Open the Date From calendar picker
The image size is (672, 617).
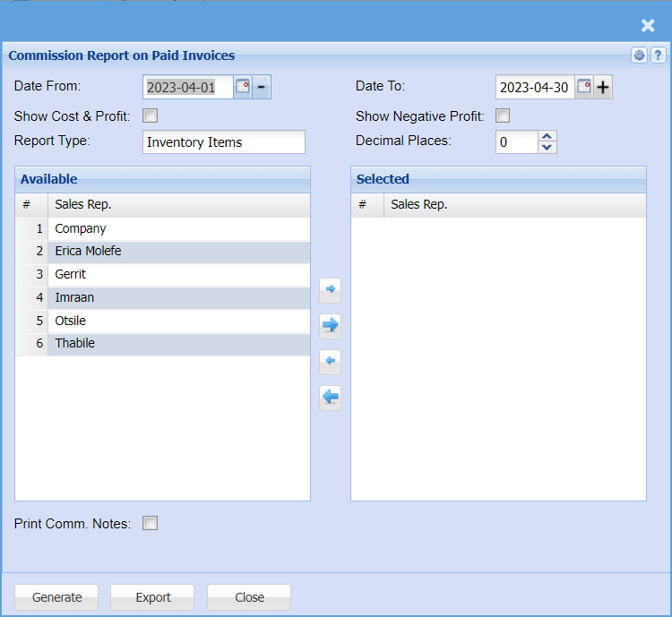[x=242, y=87]
